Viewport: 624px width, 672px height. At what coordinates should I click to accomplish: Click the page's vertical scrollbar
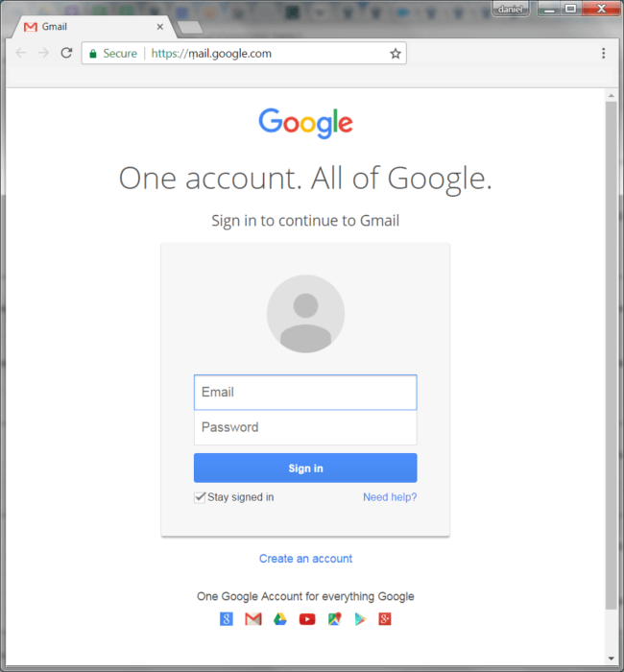[611, 353]
